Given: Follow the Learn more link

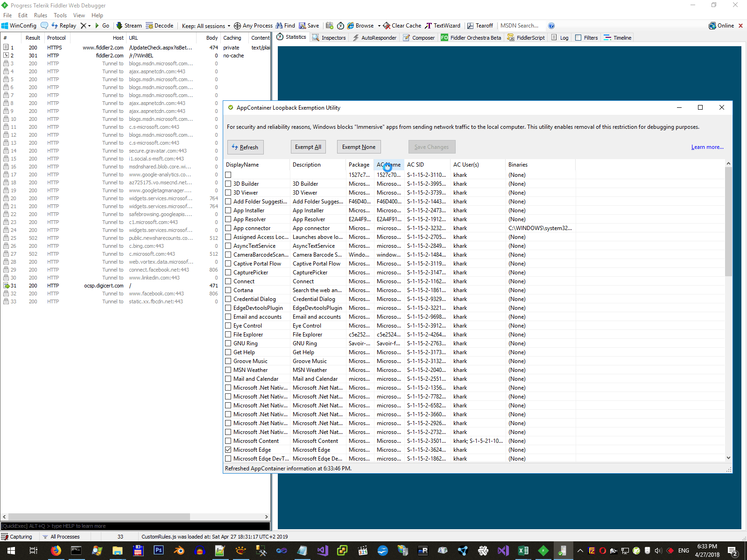Looking at the screenshot, I should (707, 147).
